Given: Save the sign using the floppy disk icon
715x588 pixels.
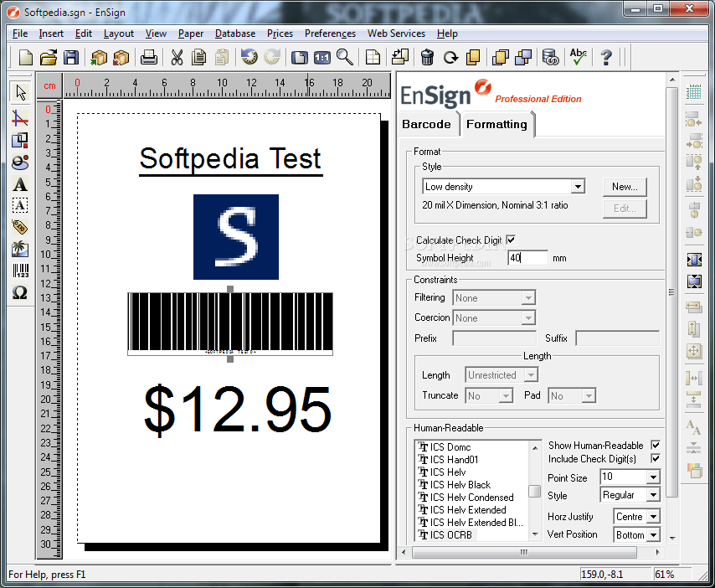Looking at the screenshot, I should pyautogui.click(x=70, y=58).
